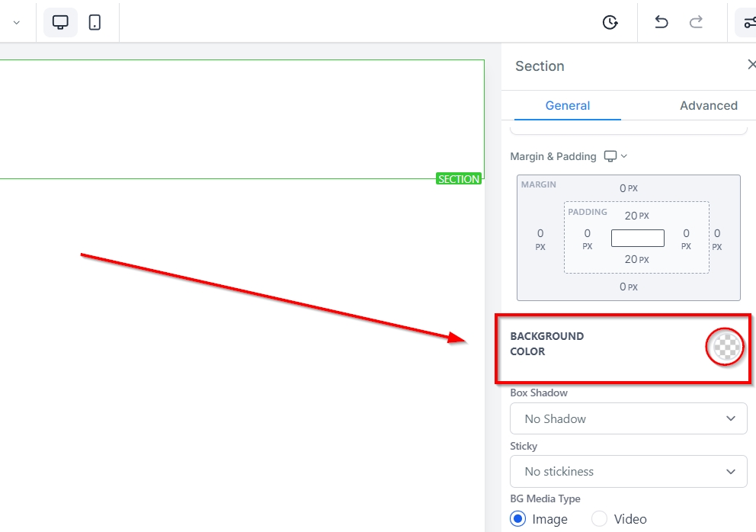Open the Background Color swatch
Viewport: 756px width, 532px height.
click(725, 347)
